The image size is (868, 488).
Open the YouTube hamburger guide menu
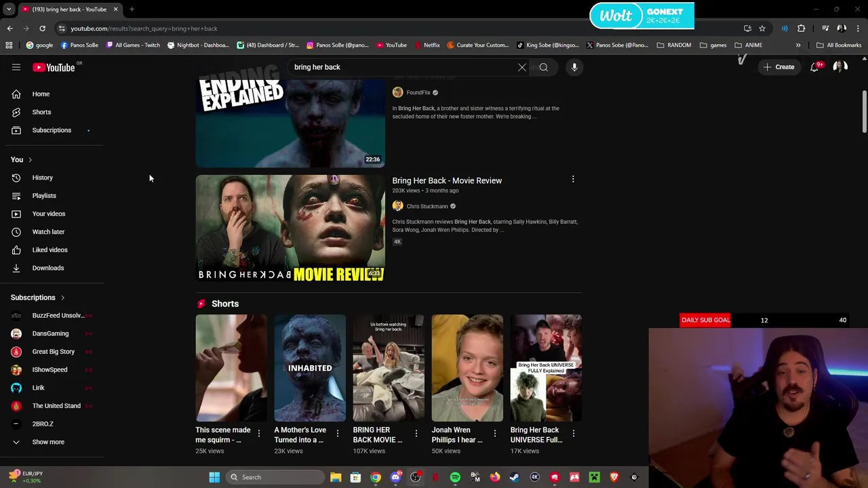tap(16, 67)
